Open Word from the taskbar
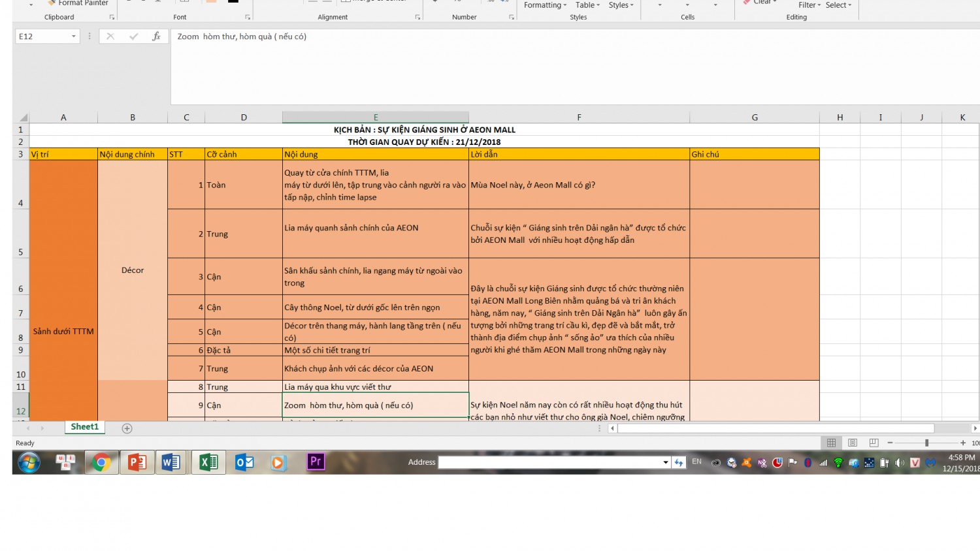The height and width of the screenshot is (551, 980). pos(171,462)
